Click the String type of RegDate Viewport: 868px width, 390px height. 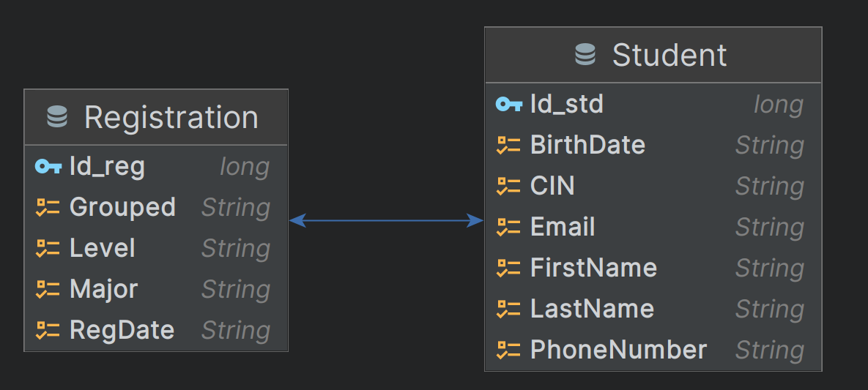coord(235,331)
